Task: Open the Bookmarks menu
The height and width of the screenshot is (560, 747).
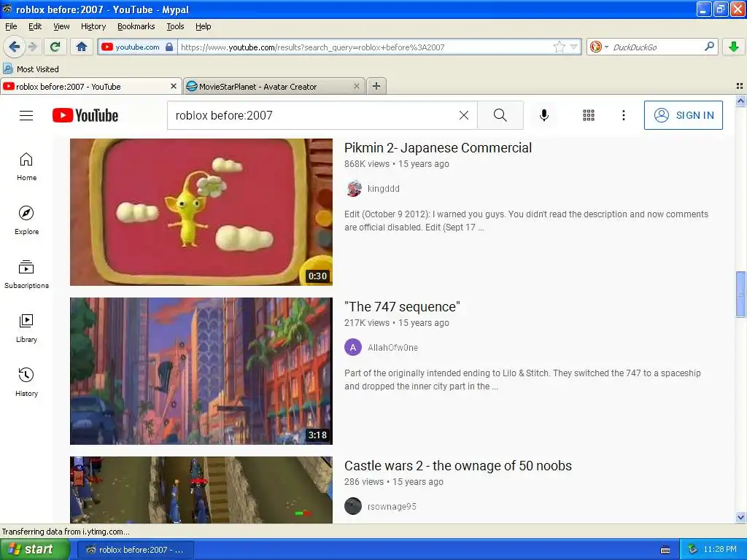Action: (136, 26)
